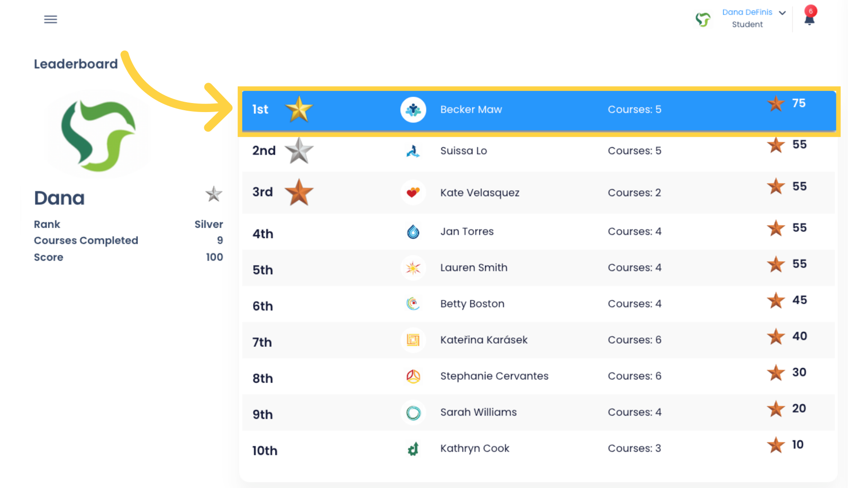The image size is (868, 488).
Task: Open the hamburger menu in top-left corner
Action: [x=51, y=19]
